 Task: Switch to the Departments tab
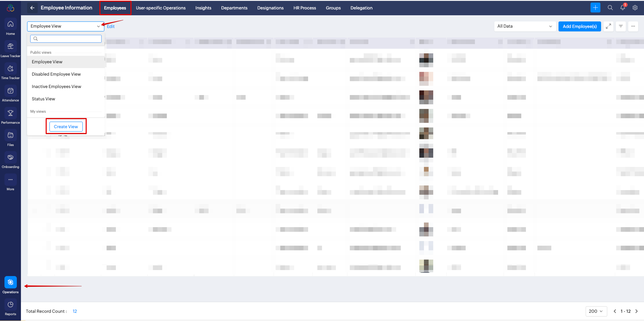[x=234, y=8]
